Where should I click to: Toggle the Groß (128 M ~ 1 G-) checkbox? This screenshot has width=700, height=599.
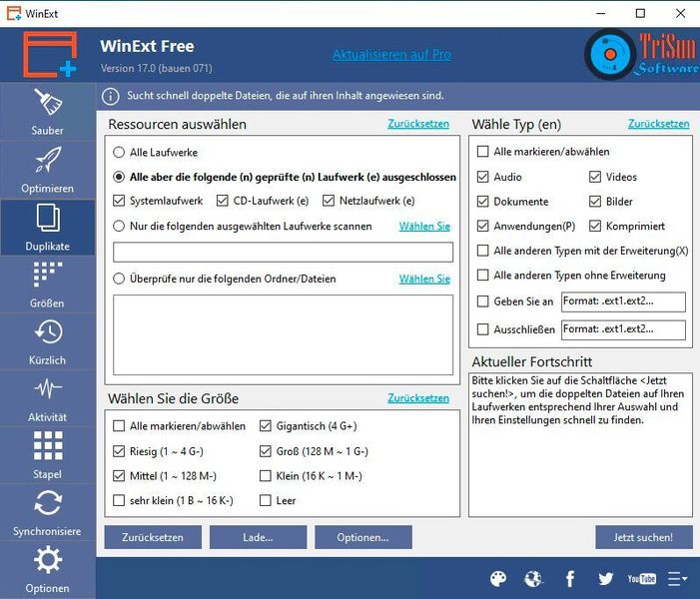[x=266, y=451]
